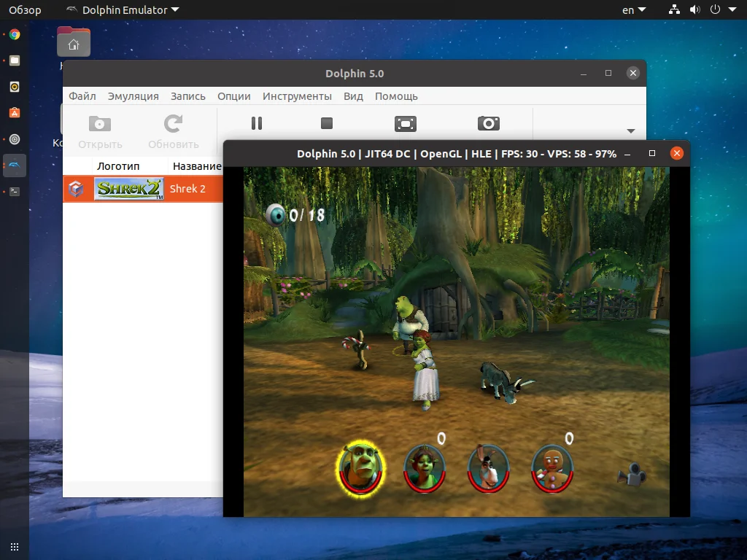Click the Dolphin 5.0 main window title
The height and width of the screenshot is (560, 747).
[x=355, y=74]
